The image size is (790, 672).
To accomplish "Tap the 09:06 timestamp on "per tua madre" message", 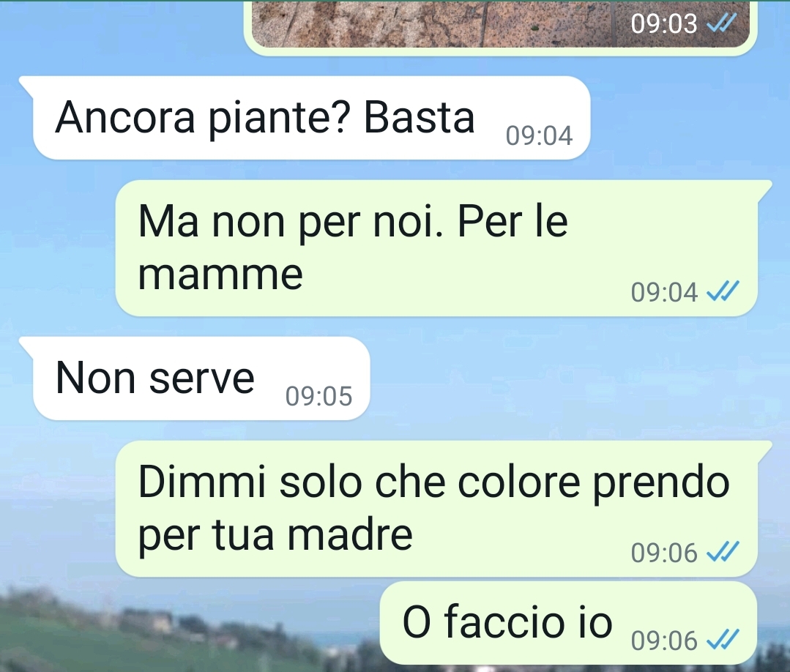I will [x=664, y=552].
